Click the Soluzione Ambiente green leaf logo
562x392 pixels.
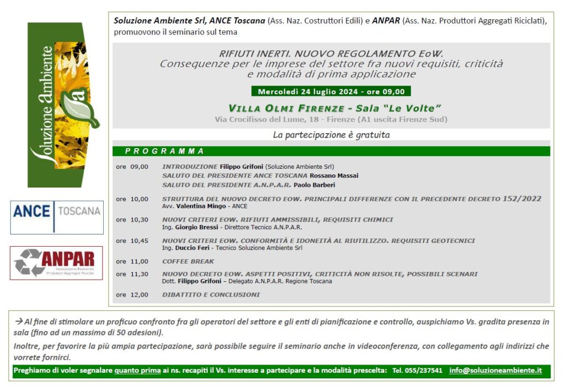click(64, 105)
